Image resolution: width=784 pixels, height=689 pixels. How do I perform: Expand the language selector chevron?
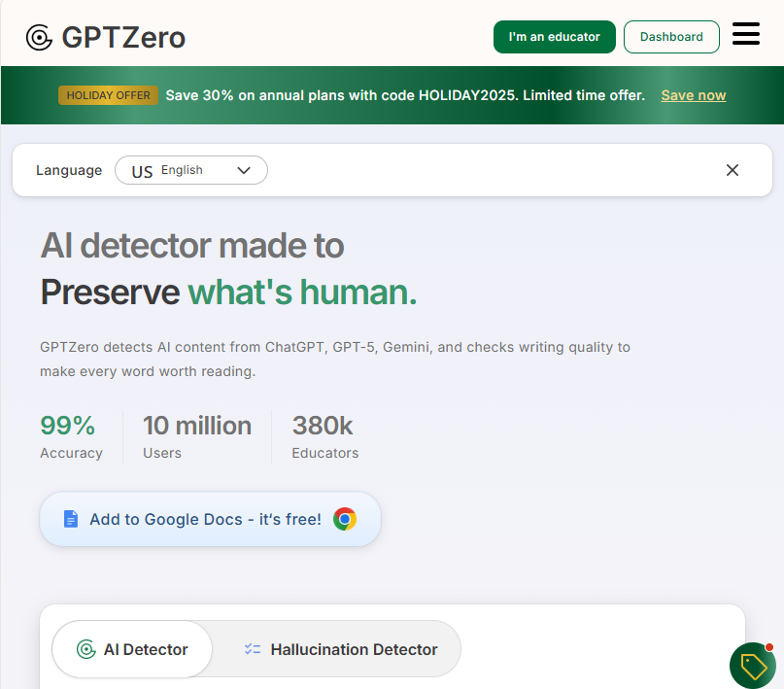pos(244,170)
